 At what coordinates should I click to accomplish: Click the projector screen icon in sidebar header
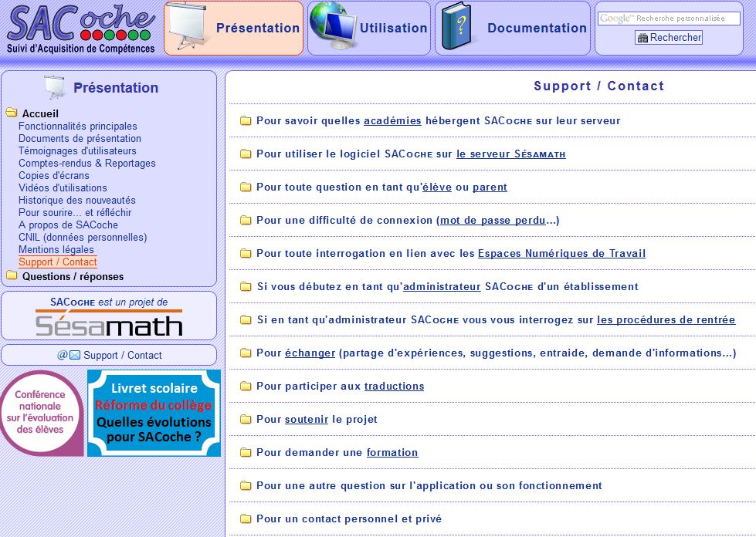(54, 86)
